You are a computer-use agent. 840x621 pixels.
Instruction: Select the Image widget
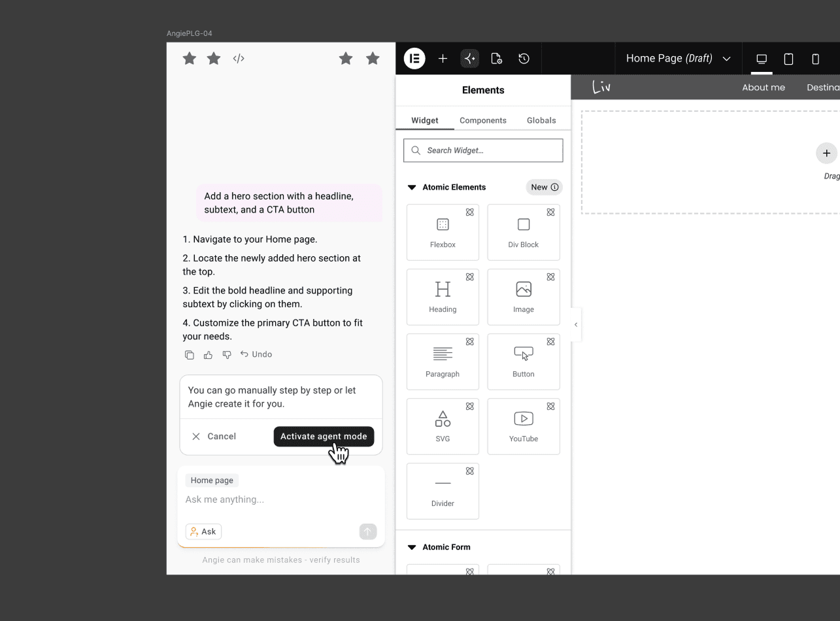pos(524,297)
